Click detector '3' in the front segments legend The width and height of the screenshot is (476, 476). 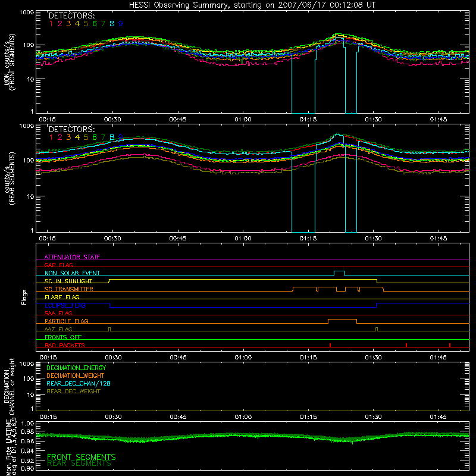68,24
